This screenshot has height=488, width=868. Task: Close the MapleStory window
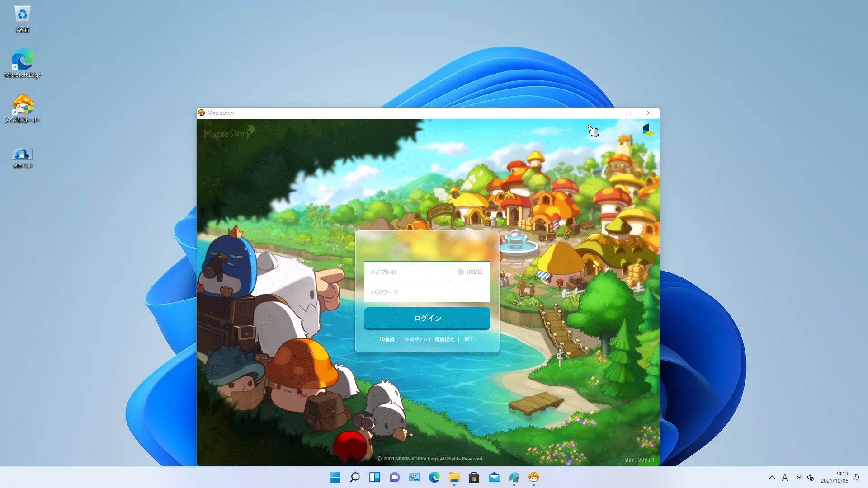pyautogui.click(x=649, y=113)
